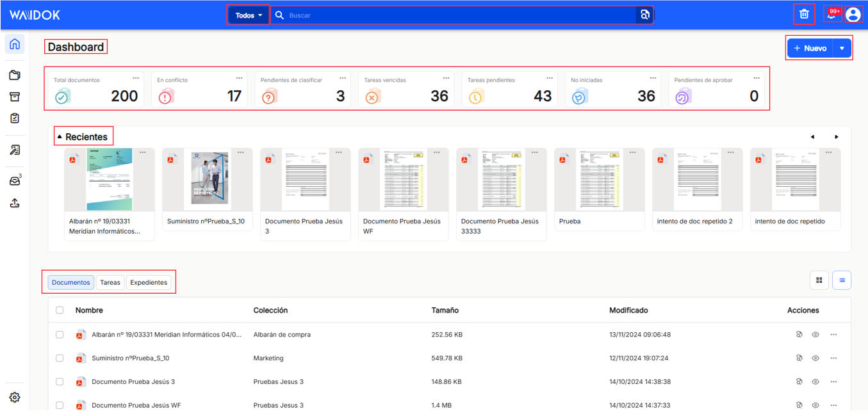Click the 'Marketing' collection cell
The height and width of the screenshot is (416, 868).
(268, 358)
